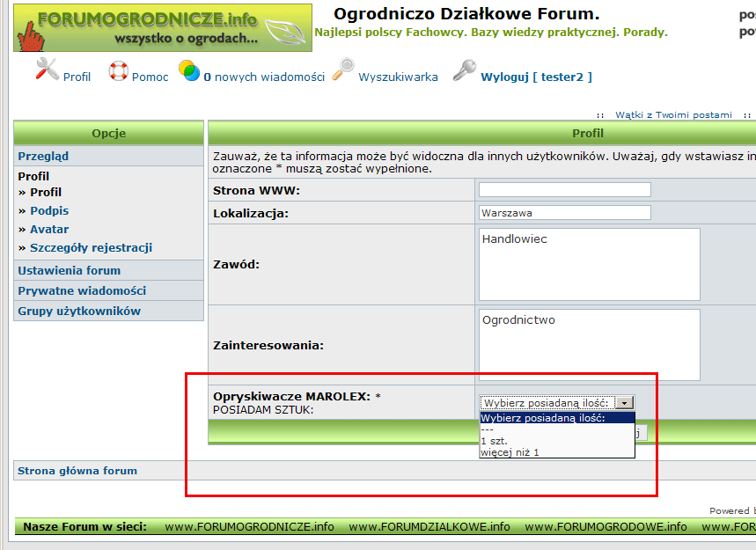This screenshot has width=756, height=550.
Task: Open Wątki z Twoimi postami link
Action: 673,114
